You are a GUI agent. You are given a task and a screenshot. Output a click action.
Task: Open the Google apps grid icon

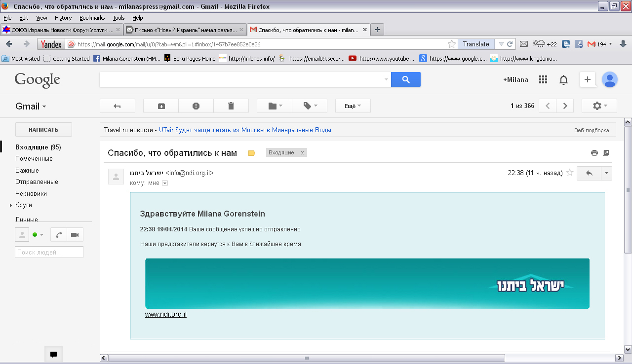(543, 80)
